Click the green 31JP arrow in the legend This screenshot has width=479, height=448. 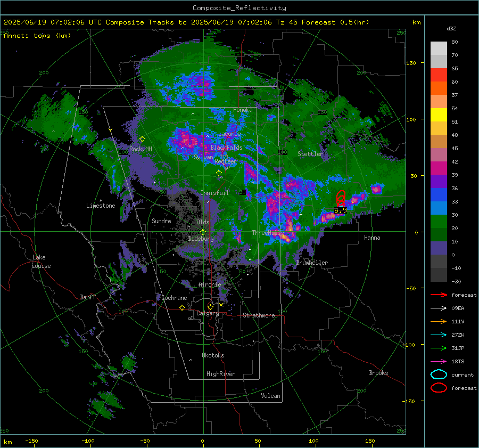pos(439,348)
